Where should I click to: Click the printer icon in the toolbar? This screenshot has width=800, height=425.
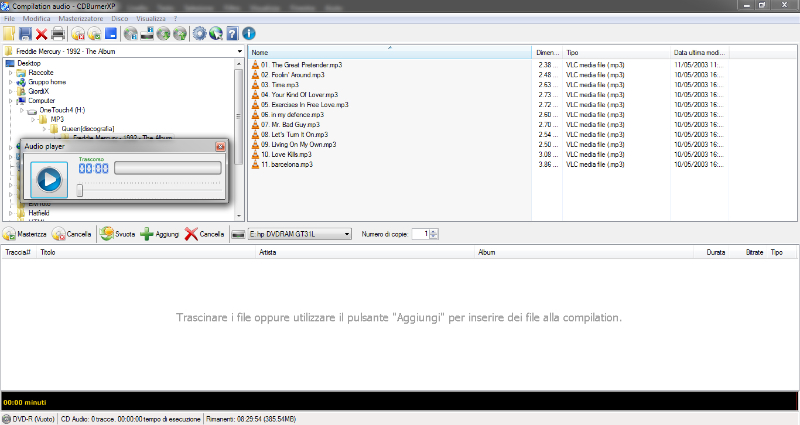[x=59, y=34]
